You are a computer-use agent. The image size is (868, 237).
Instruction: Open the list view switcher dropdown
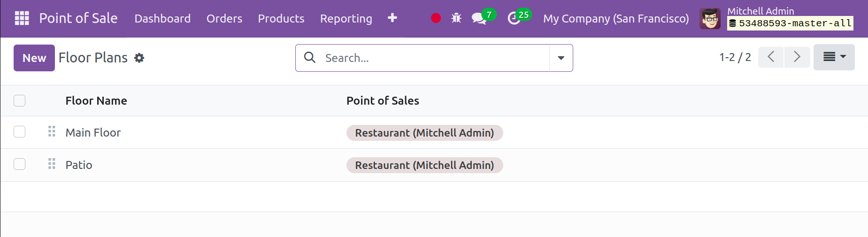pos(834,57)
